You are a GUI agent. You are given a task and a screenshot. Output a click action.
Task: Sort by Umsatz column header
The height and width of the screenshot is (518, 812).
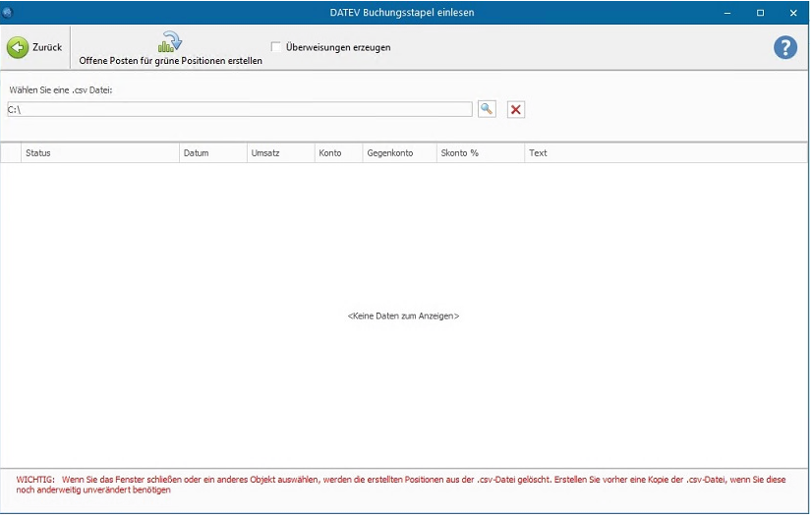click(281, 152)
